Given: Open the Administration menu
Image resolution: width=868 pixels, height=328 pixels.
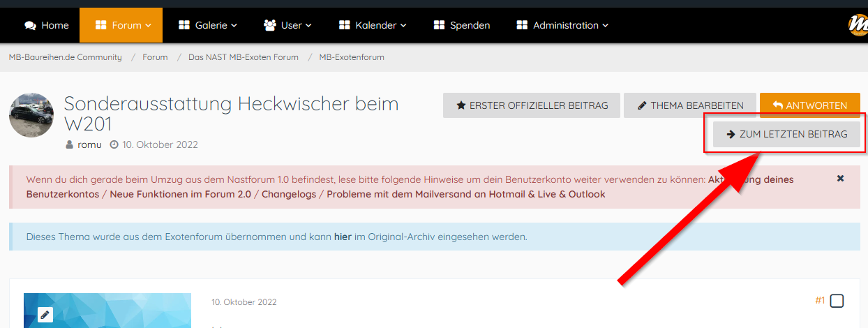Looking at the screenshot, I should coord(562,25).
